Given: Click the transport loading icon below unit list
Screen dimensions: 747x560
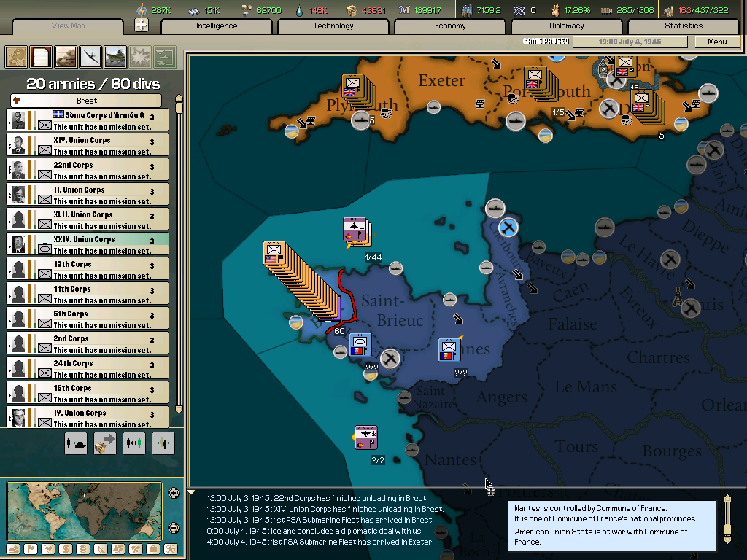Looking at the screenshot, I should (x=76, y=443).
